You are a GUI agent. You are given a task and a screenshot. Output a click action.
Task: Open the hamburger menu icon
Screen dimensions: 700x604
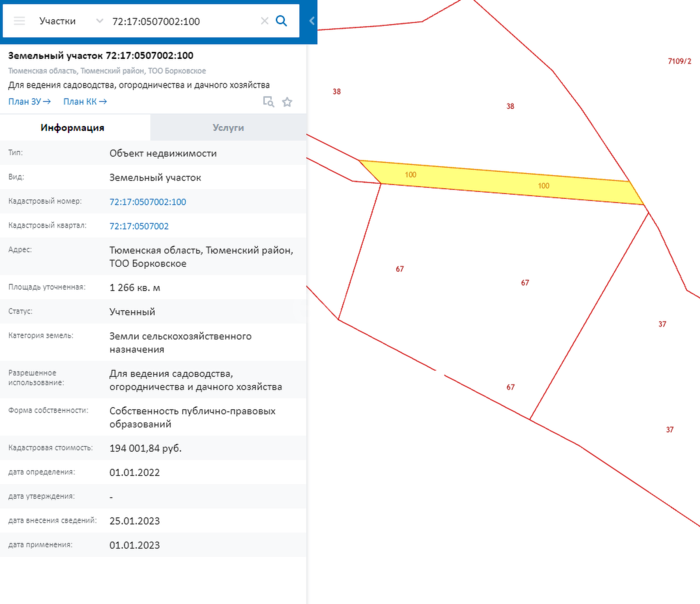19,21
